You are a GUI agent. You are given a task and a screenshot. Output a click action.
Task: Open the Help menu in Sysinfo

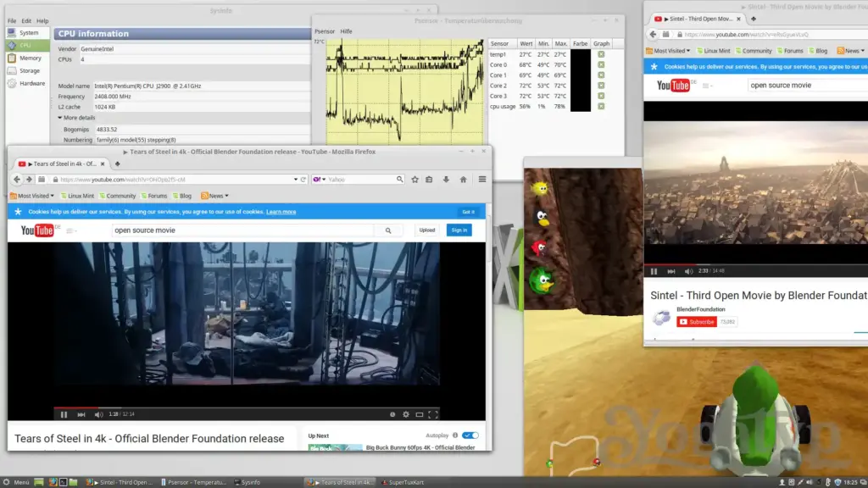coord(42,21)
